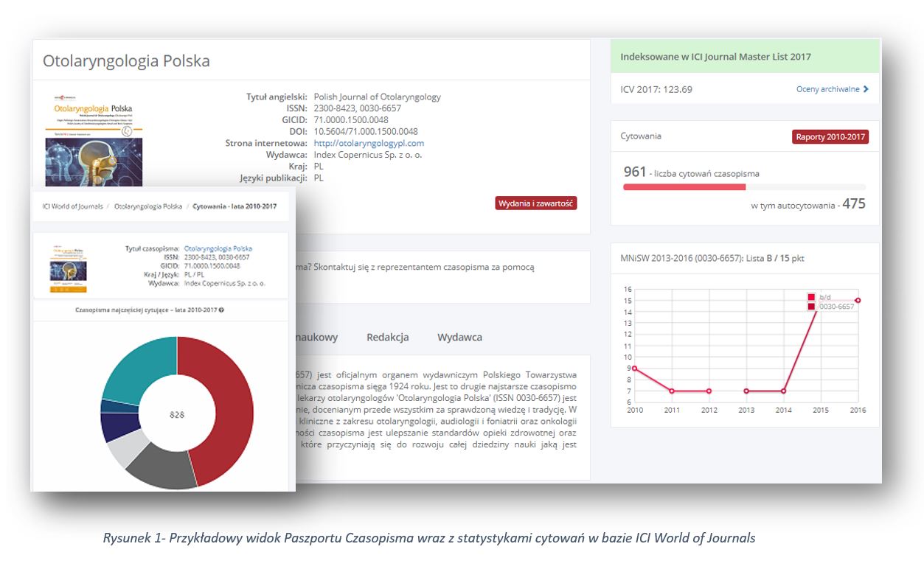Image resolution: width=924 pixels, height=583 pixels.
Task: Click the 'PL / PL' value beside Kraj / Język
Action: point(194,274)
